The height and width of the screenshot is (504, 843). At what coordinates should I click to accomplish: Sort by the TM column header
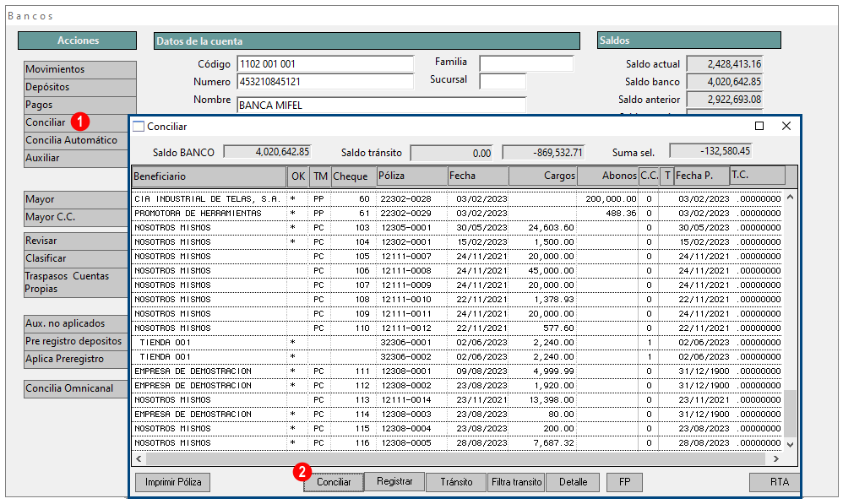pos(320,176)
